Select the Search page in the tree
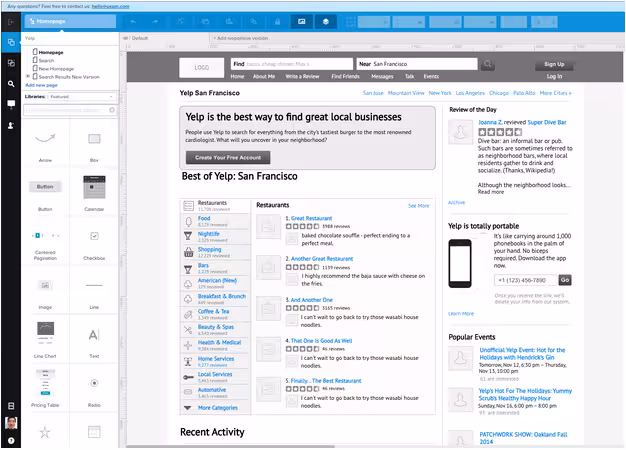Image resolution: width=626 pixels, height=450 pixels. 44,61
